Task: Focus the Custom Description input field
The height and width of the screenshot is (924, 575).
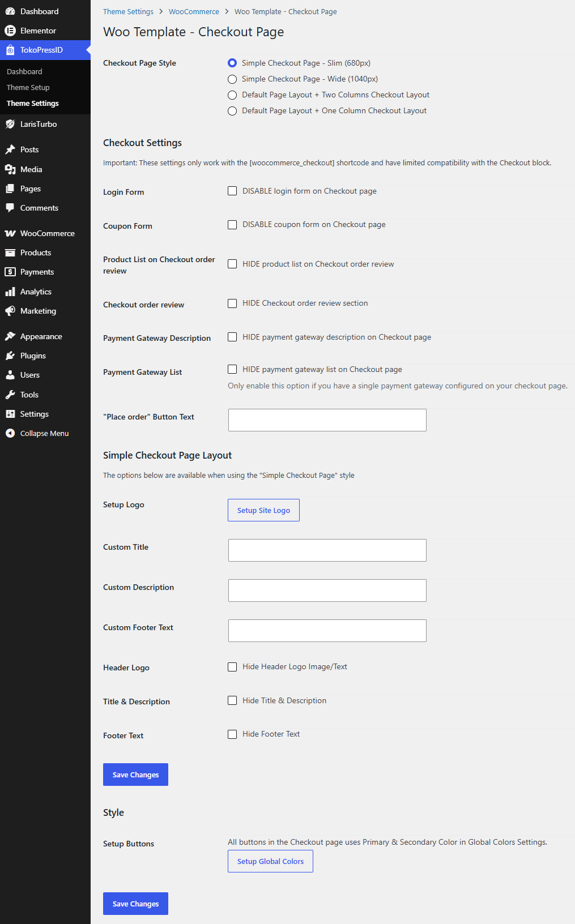Action: coord(327,591)
